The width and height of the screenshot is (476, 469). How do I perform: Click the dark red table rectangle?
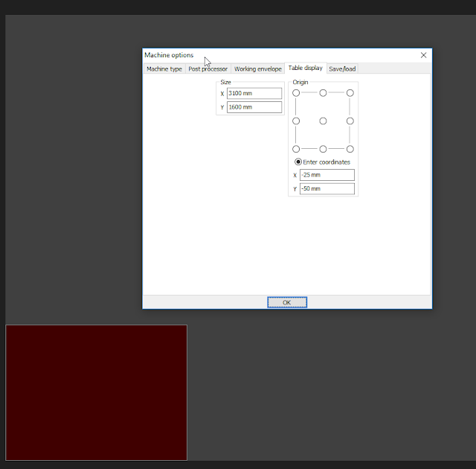(97, 393)
